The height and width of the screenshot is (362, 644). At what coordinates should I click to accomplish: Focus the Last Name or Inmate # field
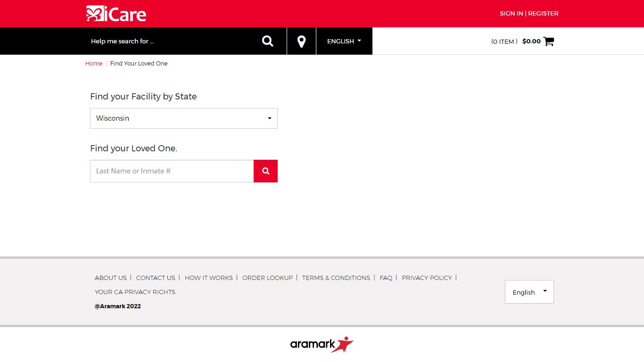[x=172, y=171]
